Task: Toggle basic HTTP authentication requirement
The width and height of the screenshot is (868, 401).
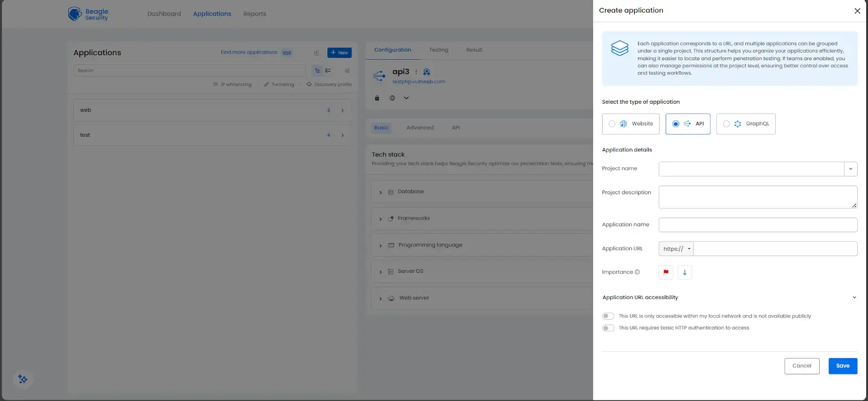Action: point(608,328)
